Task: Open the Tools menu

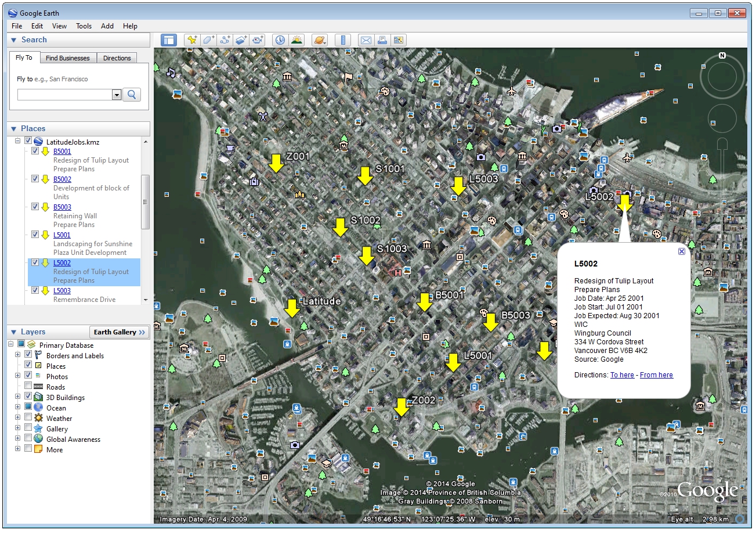Action: pyautogui.click(x=84, y=26)
